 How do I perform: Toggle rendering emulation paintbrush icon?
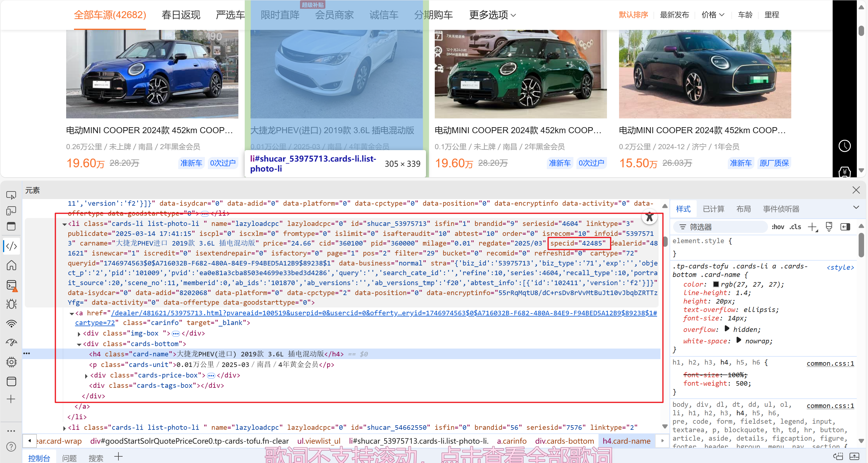pos(829,227)
